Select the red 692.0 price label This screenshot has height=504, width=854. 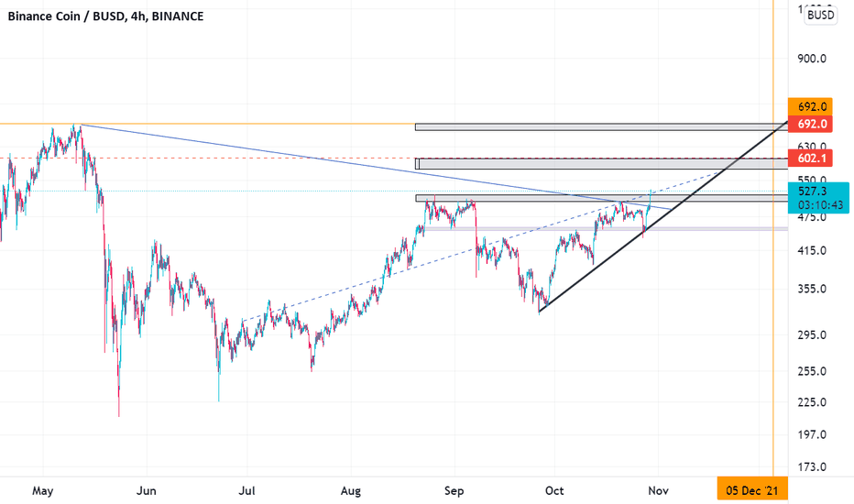click(x=810, y=124)
